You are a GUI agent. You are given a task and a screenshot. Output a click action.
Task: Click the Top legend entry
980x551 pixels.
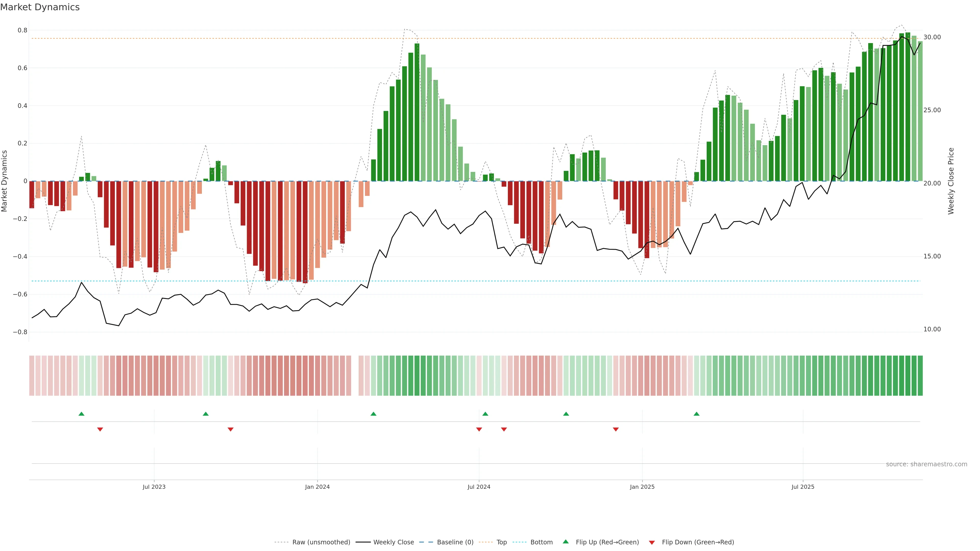click(x=501, y=542)
